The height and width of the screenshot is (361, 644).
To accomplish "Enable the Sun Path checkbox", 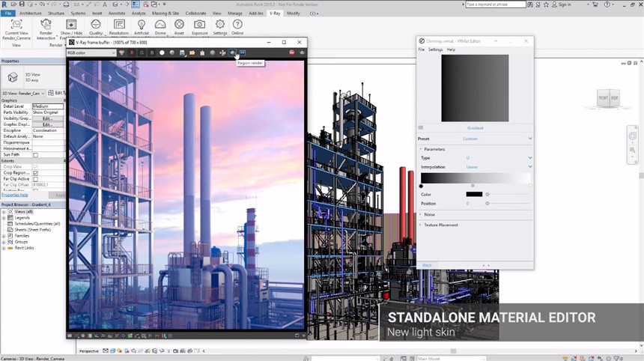I will [35, 155].
